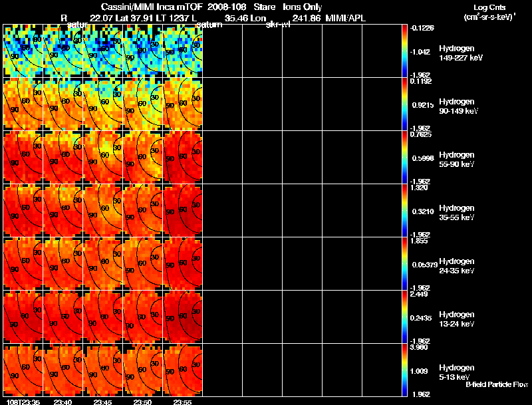
Task: Click the '2.449' color scale value
Action: pos(419,294)
